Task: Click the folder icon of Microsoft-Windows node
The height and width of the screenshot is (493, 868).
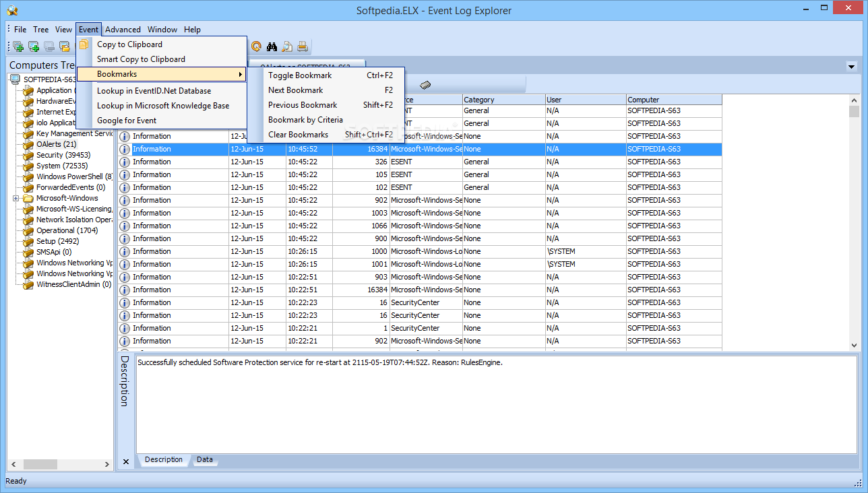Action: tap(28, 198)
